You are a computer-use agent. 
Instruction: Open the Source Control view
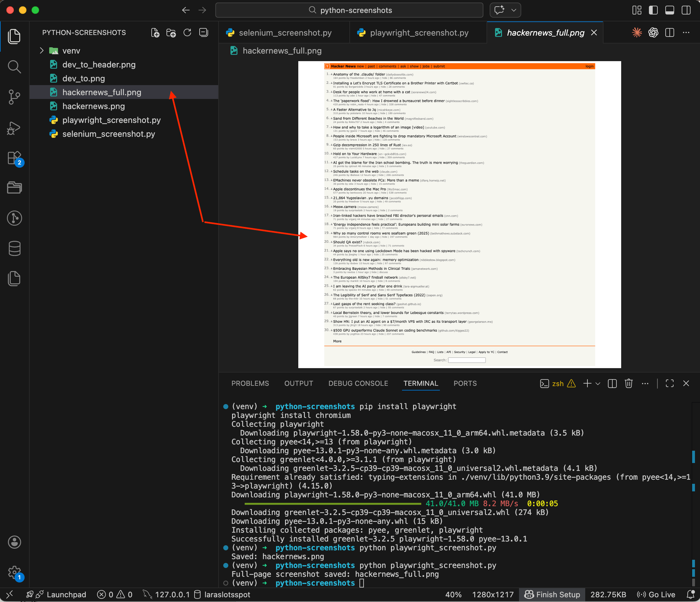point(14,97)
